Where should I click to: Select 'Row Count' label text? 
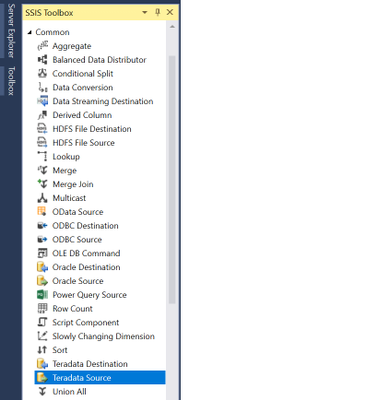click(72, 309)
